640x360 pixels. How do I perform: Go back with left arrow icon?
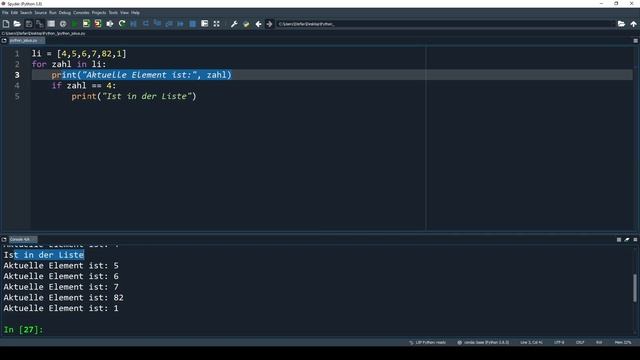[x=258, y=24]
